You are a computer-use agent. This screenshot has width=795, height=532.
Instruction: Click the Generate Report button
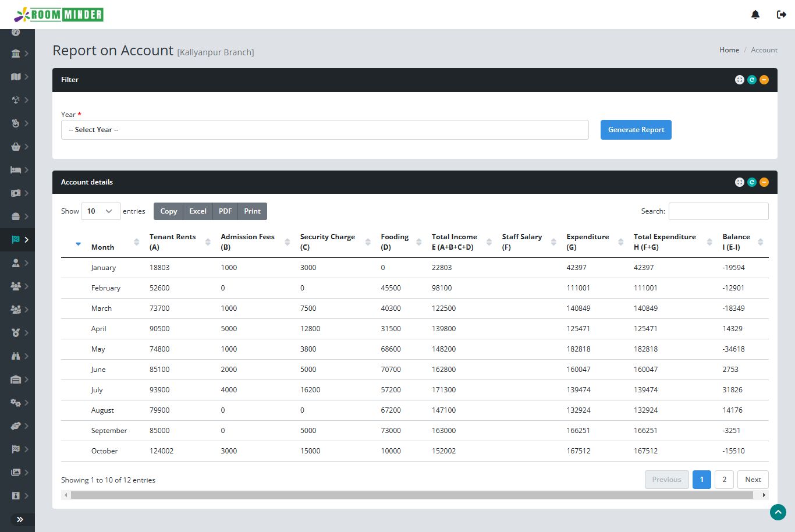point(636,130)
